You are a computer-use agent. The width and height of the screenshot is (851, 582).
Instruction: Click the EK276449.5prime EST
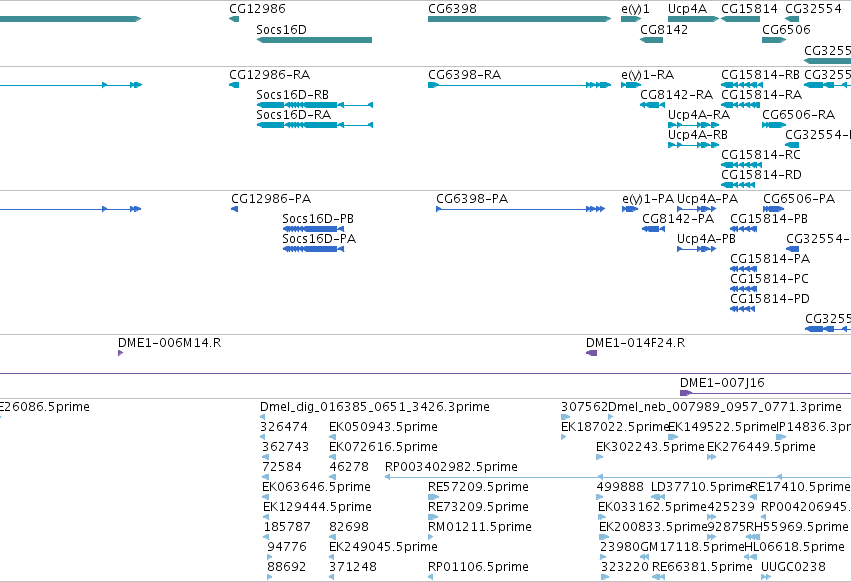(712, 457)
